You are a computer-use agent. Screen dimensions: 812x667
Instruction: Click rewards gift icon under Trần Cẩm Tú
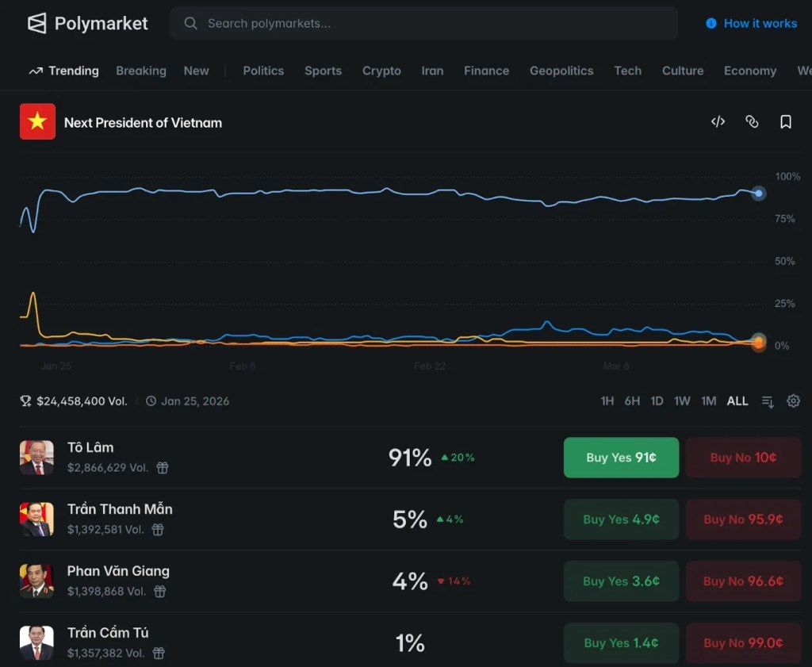click(x=159, y=654)
